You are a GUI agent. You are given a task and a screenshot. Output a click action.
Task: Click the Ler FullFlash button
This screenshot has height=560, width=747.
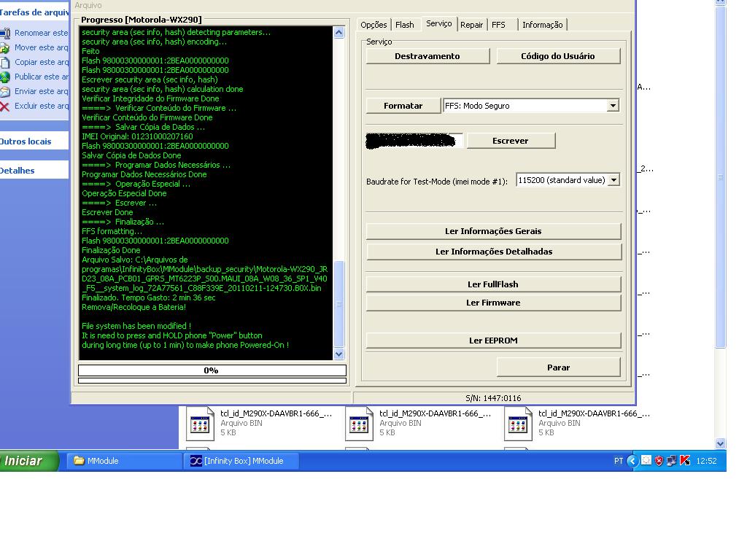493,284
